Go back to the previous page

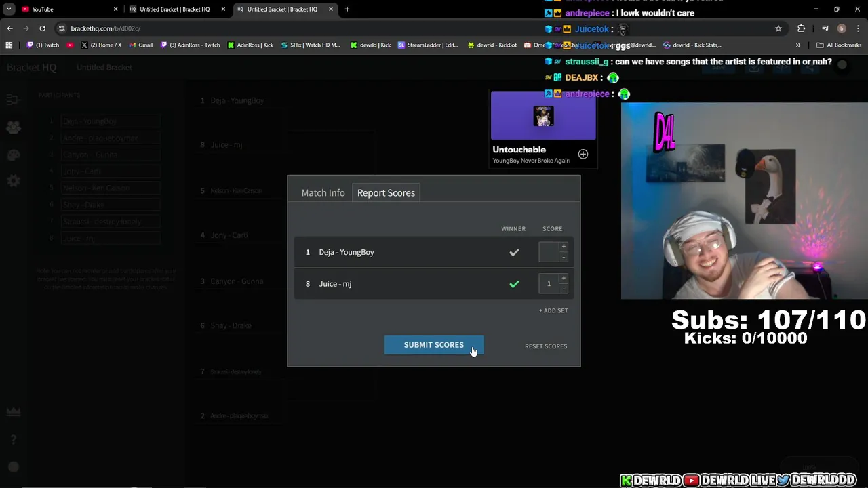[9, 28]
